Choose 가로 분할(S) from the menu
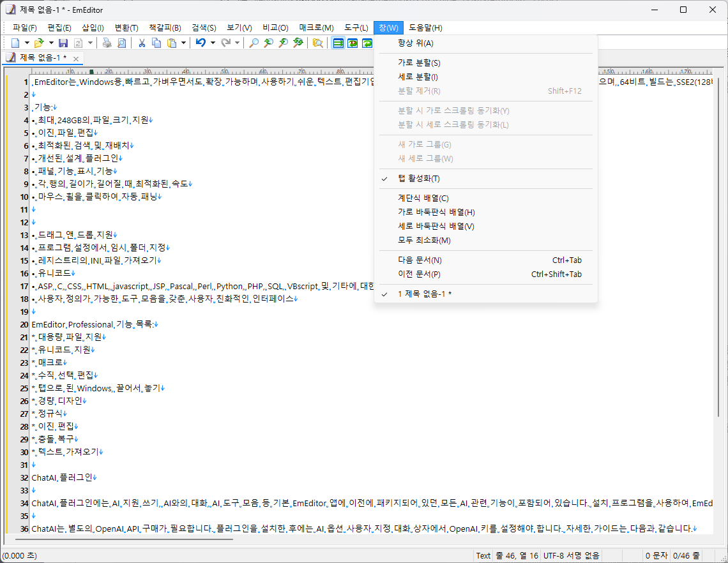728x563 pixels. click(485, 63)
